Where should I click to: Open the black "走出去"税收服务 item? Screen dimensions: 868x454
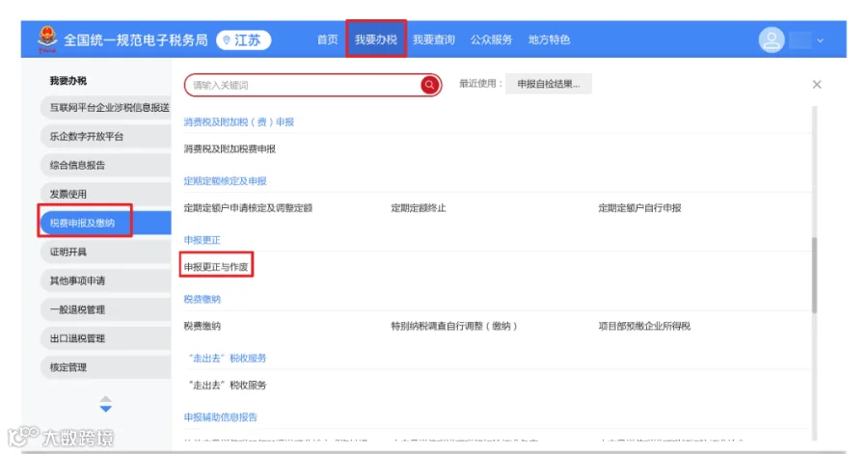coord(227,385)
